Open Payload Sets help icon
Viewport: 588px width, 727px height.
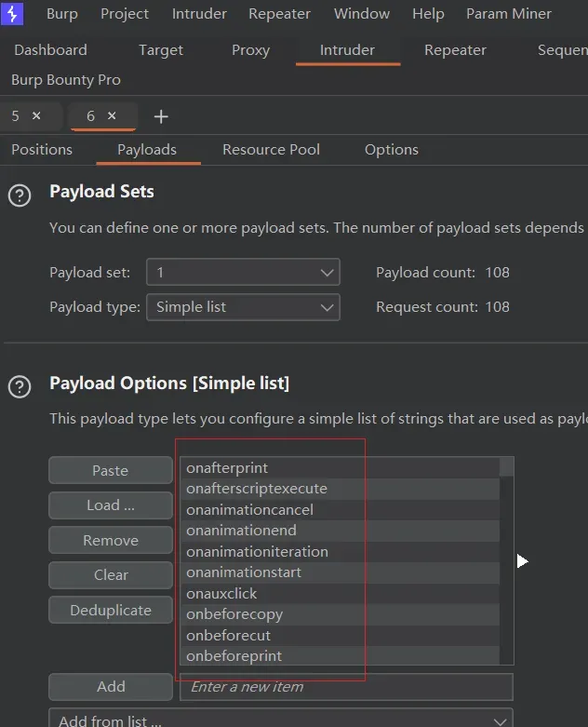[x=20, y=195]
